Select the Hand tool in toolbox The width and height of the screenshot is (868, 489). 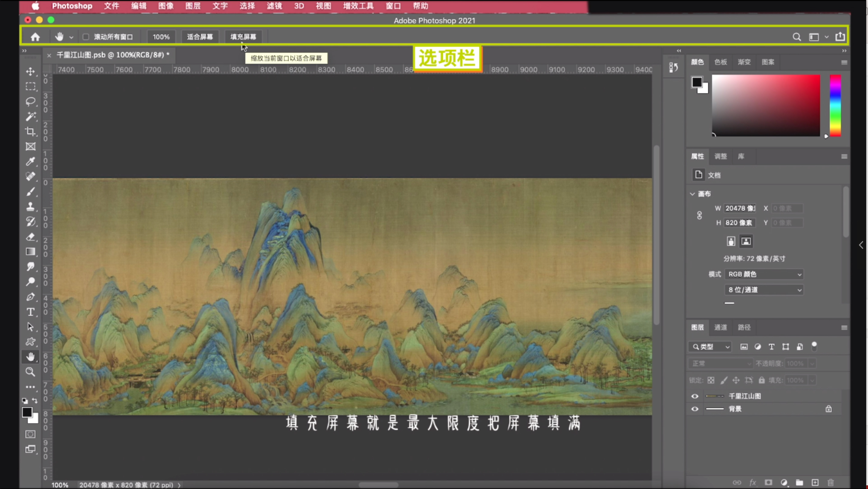pyautogui.click(x=31, y=357)
